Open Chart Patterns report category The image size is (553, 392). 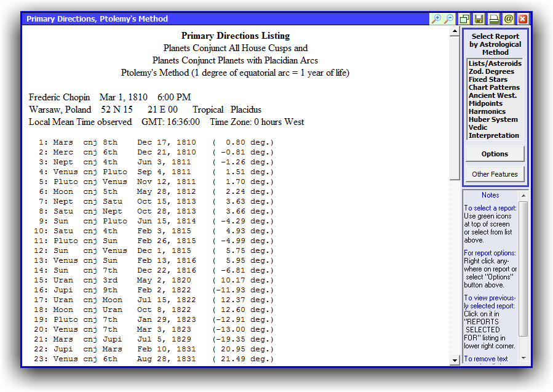point(494,87)
